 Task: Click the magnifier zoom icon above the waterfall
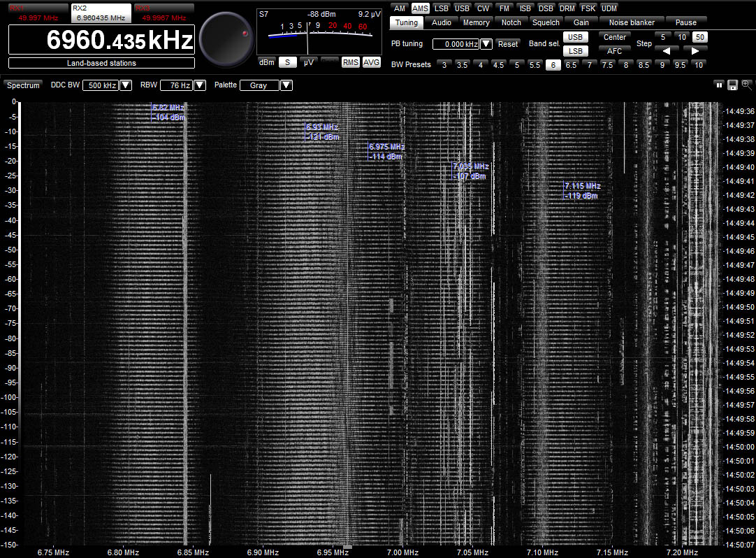click(x=746, y=85)
